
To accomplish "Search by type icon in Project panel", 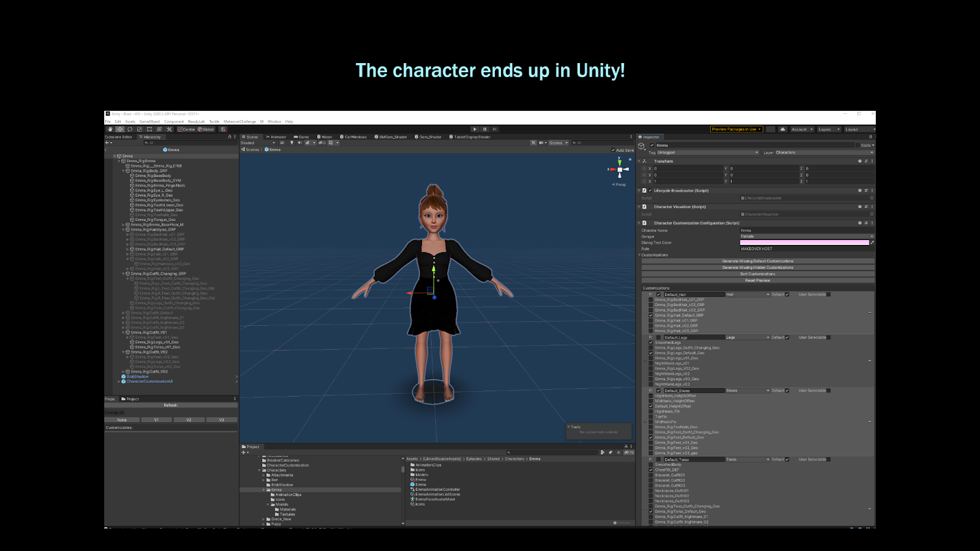I will coord(603,452).
